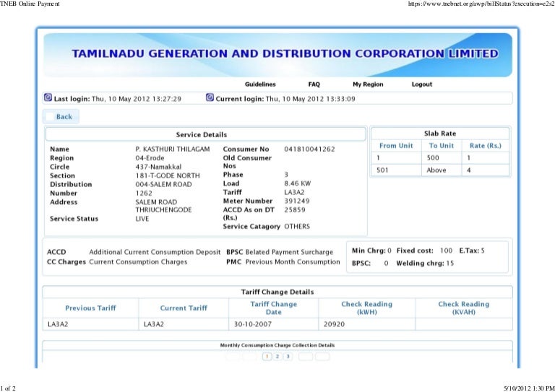Open the Guidelines menu link
The height and width of the screenshot is (392, 555).
(x=260, y=84)
